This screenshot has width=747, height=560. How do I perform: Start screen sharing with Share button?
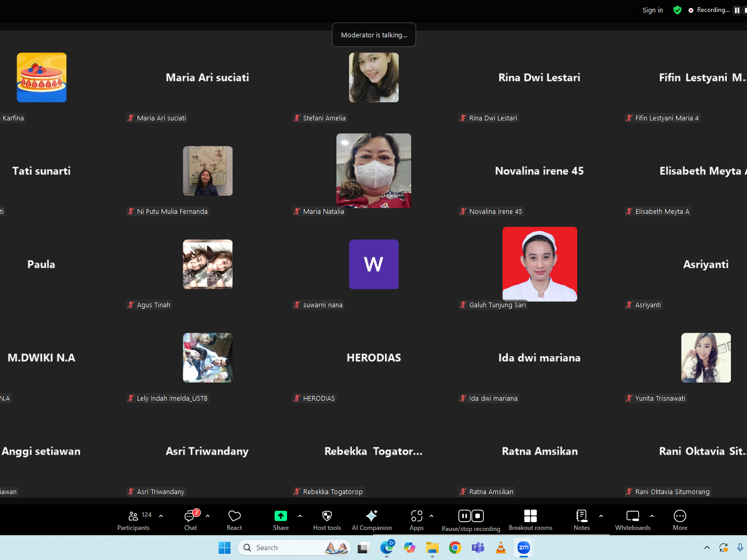pos(280,520)
